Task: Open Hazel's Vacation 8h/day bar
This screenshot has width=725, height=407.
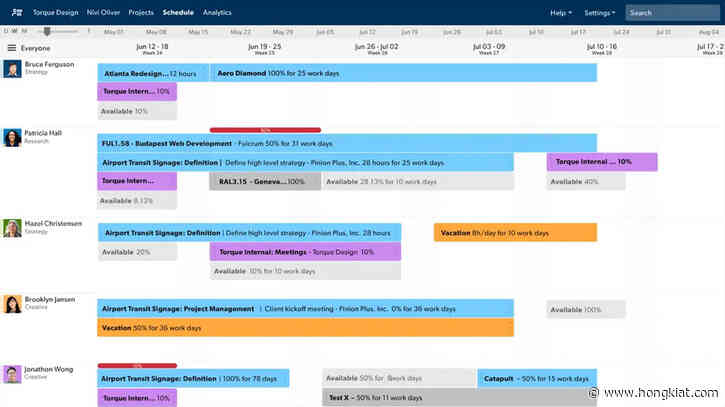Action: pyautogui.click(x=515, y=233)
